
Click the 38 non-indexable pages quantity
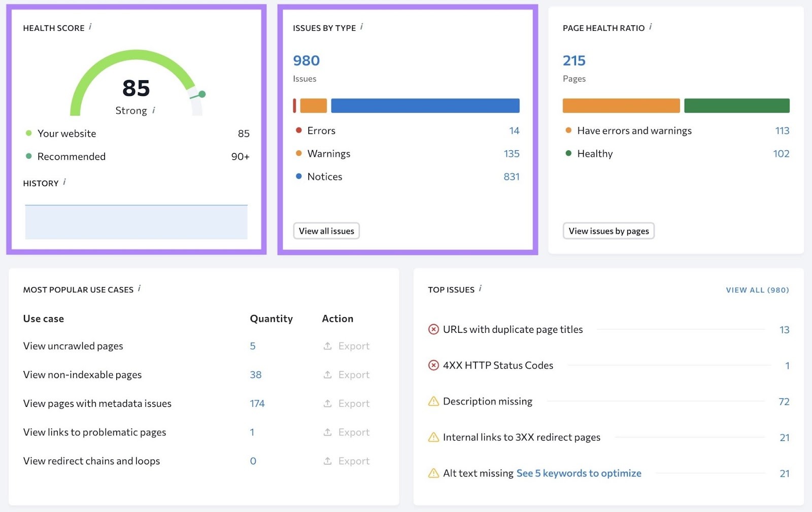(x=256, y=374)
